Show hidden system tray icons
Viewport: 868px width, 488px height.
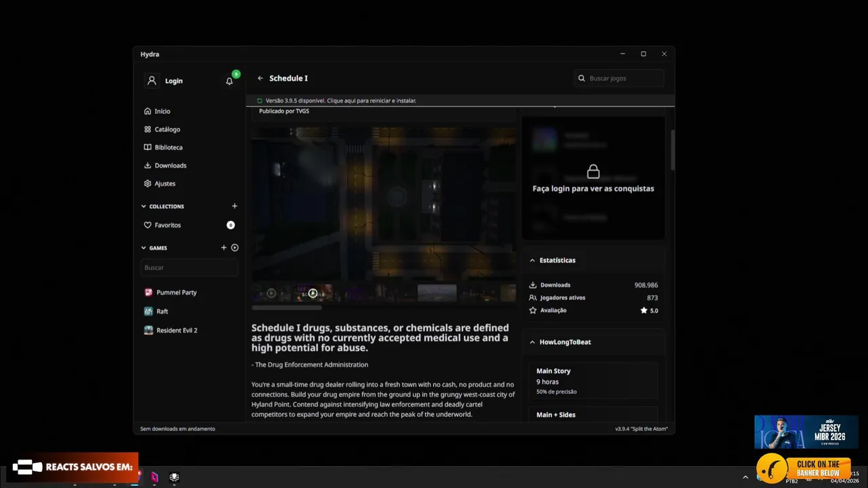tap(747, 477)
